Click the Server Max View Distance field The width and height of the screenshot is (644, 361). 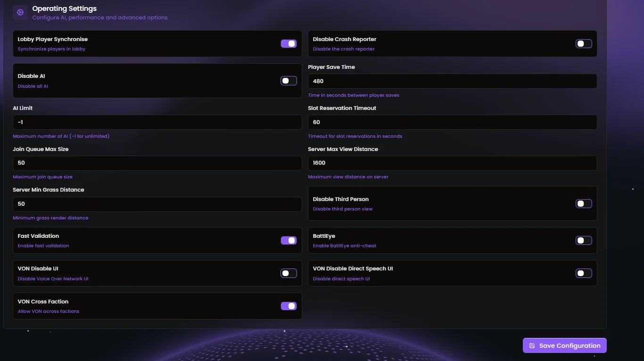(452, 163)
